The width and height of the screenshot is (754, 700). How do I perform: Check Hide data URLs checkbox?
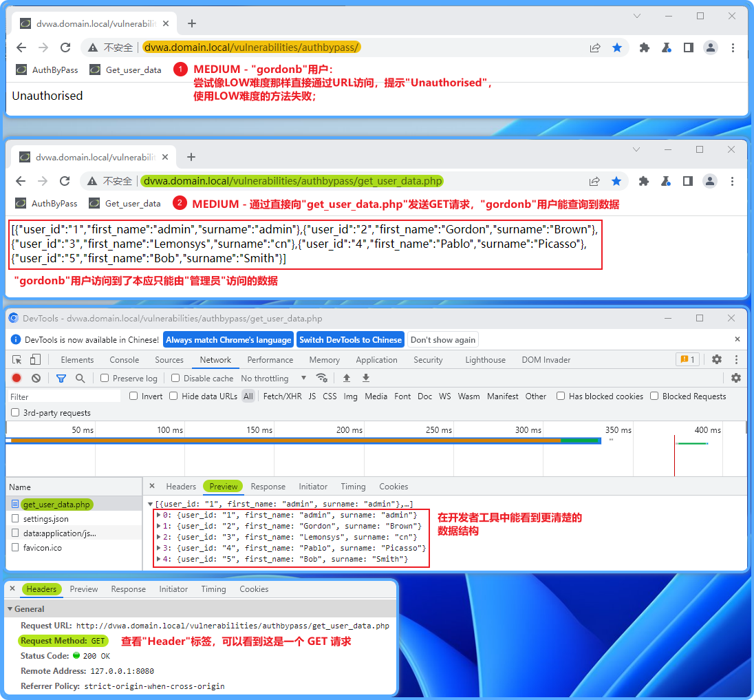pos(173,396)
